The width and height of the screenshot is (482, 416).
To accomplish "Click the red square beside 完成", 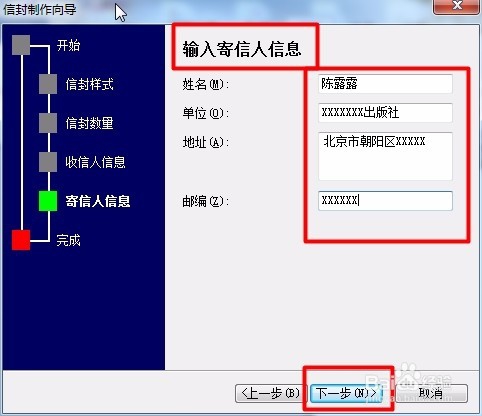I will (x=21, y=240).
